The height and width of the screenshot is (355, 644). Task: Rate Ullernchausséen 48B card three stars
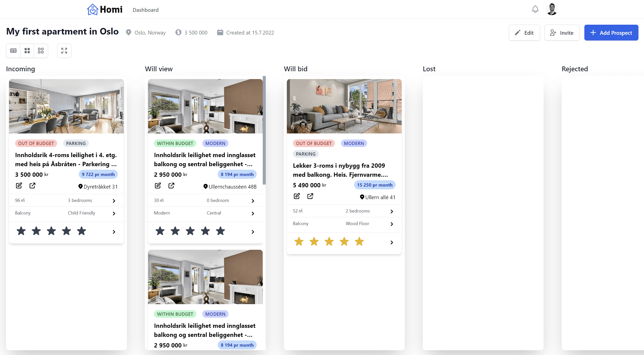point(190,231)
